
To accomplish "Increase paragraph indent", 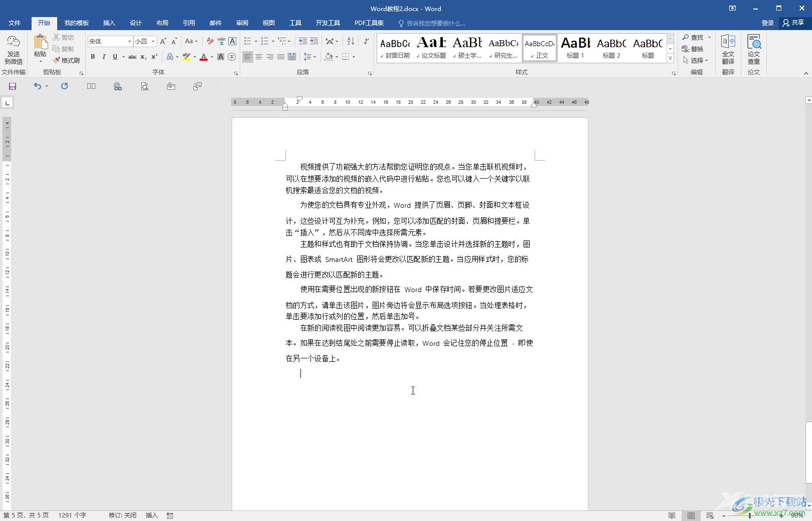I will [x=314, y=41].
